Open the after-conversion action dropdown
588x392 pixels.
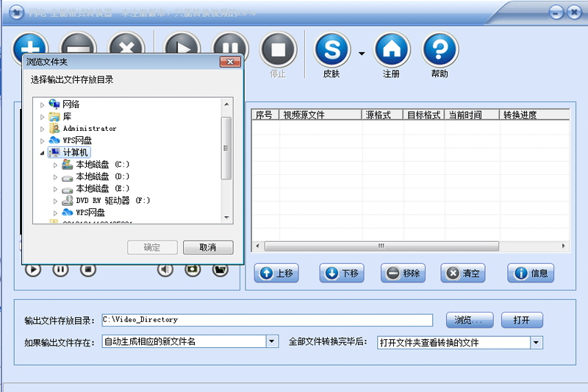pyautogui.click(x=537, y=343)
